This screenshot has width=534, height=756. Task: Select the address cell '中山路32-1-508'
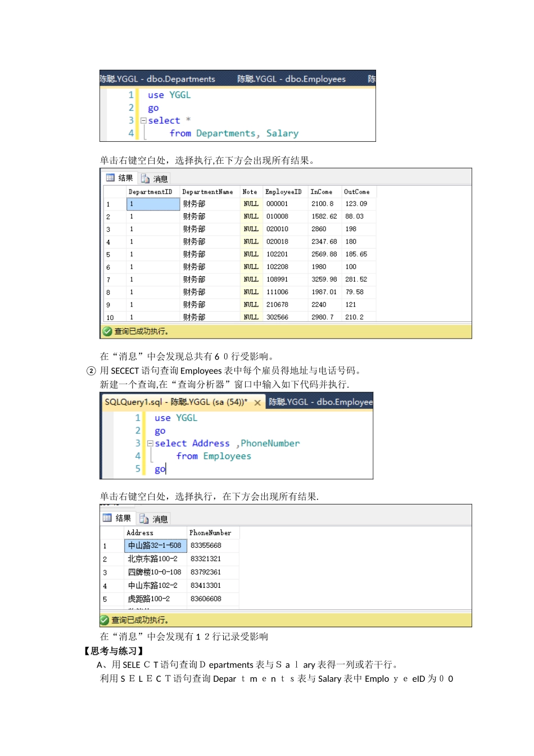[155, 546]
